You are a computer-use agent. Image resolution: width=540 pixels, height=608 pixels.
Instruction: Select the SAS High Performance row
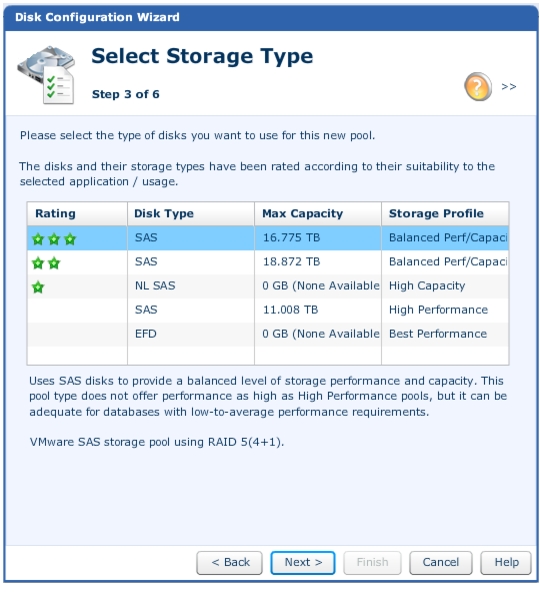coord(268,310)
